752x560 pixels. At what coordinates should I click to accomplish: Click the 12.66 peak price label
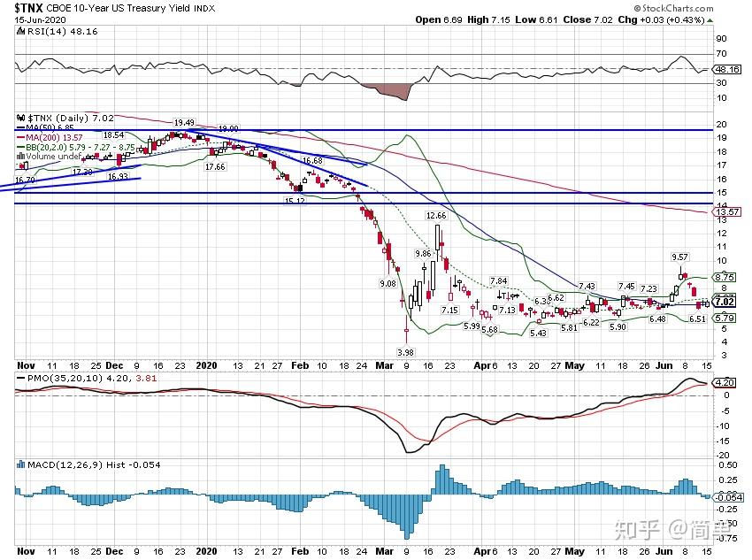tap(436, 216)
